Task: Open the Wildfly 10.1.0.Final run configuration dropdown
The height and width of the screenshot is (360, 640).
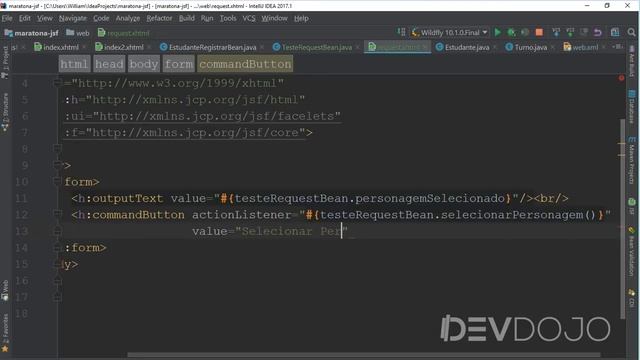Action: [x=449, y=33]
